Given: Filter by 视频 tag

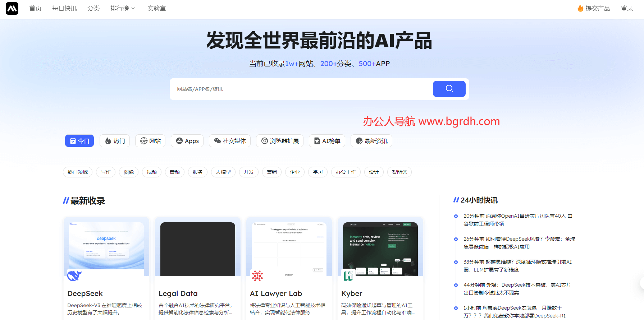Looking at the screenshot, I should [x=152, y=172].
